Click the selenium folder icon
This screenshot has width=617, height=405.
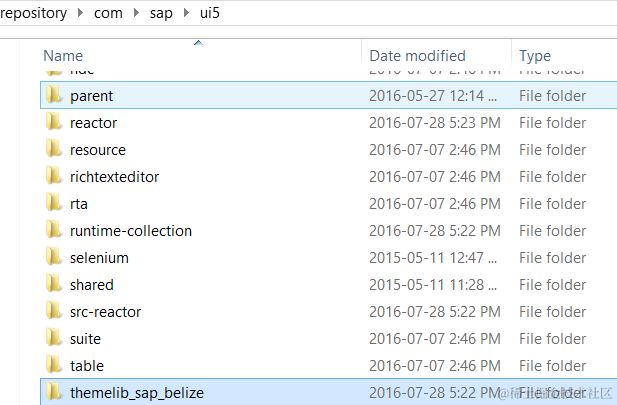[54, 257]
